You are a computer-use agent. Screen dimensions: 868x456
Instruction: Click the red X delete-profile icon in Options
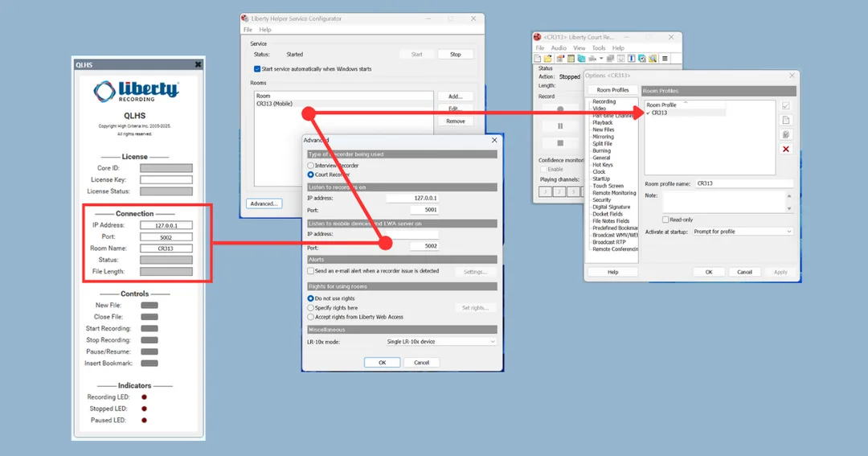click(785, 149)
